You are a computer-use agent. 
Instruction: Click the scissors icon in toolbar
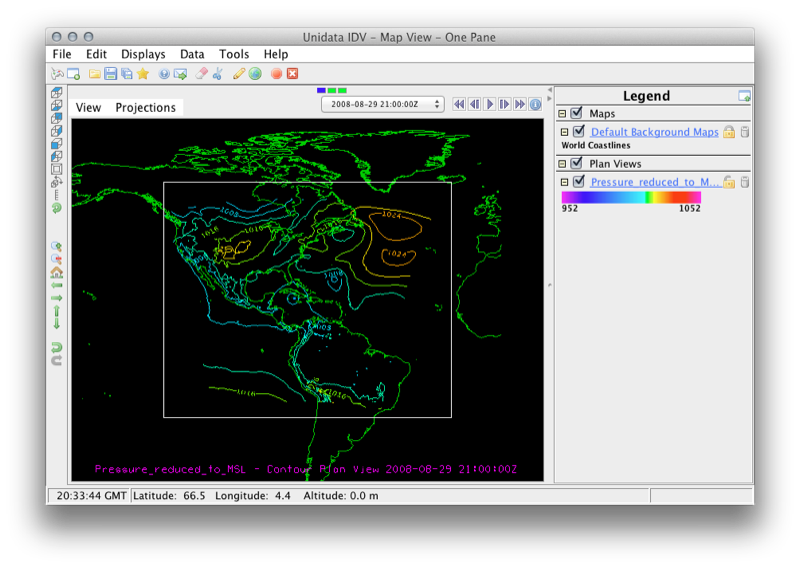(217, 73)
